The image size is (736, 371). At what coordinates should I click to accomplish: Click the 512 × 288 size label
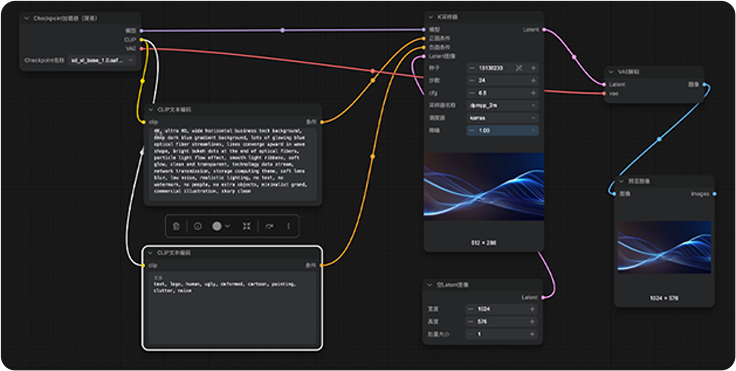click(x=484, y=243)
